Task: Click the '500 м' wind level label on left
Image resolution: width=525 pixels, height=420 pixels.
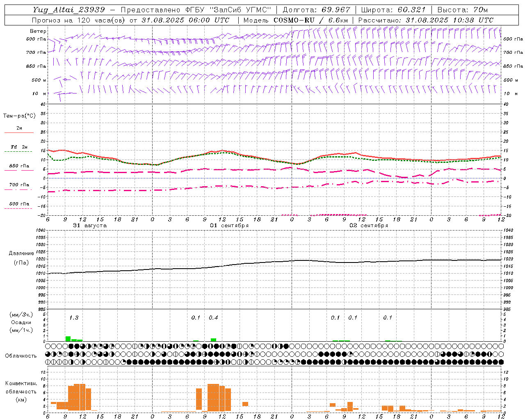Action: coord(39,80)
